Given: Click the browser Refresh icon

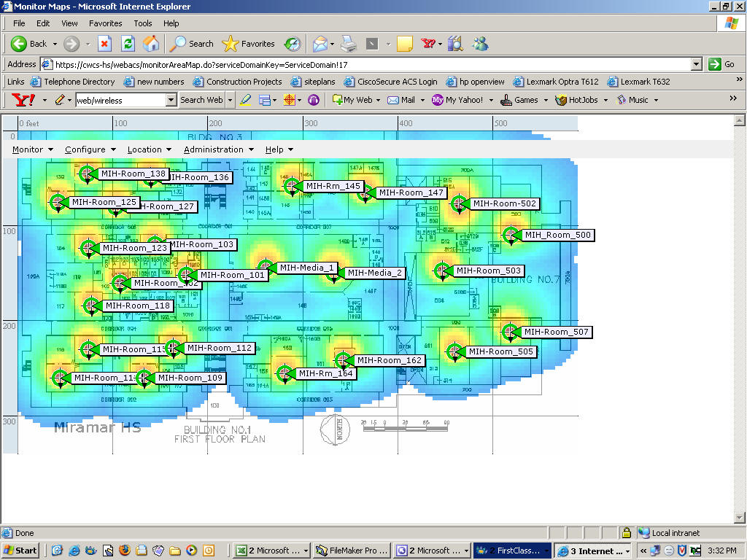Looking at the screenshot, I should point(128,44).
